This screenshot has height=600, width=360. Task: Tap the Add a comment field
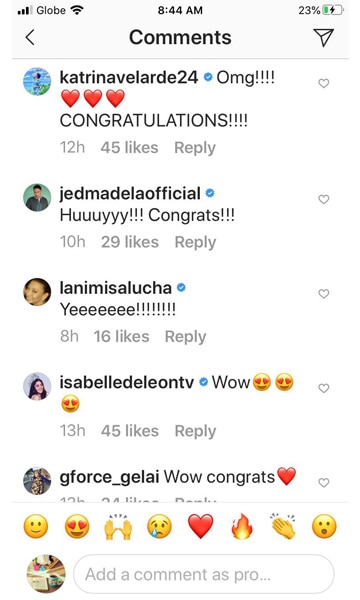coord(204,574)
